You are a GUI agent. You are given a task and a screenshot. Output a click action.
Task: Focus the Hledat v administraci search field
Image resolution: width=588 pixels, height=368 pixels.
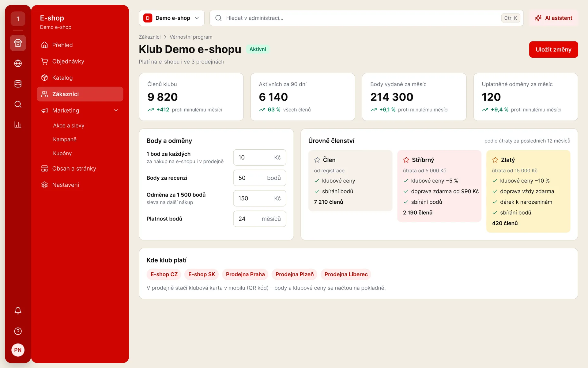click(x=367, y=18)
